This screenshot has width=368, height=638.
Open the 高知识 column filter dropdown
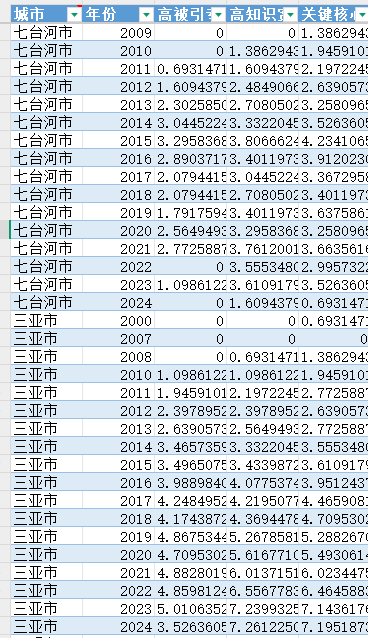[x=291, y=15]
